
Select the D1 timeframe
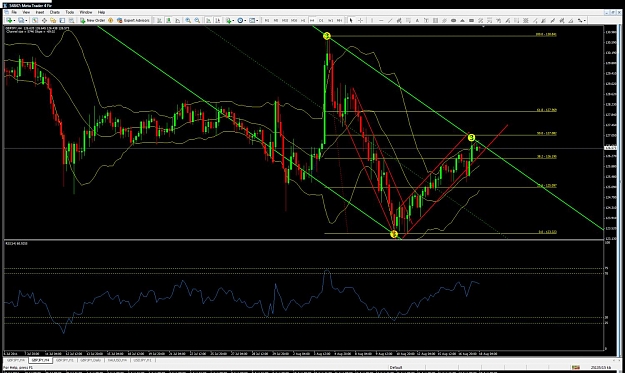pyautogui.click(x=321, y=20)
